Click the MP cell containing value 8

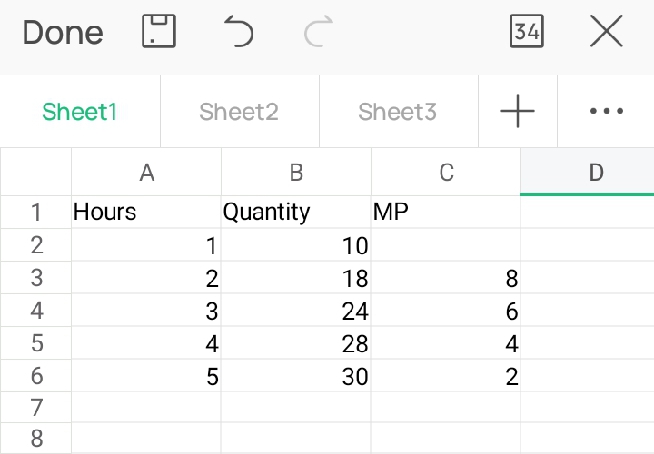click(x=446, y=278)
